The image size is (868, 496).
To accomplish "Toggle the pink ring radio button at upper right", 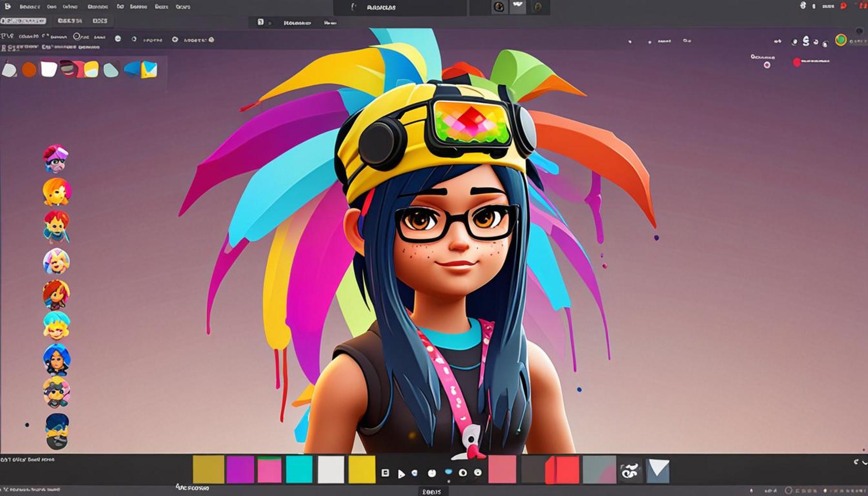I will (767, 65).
